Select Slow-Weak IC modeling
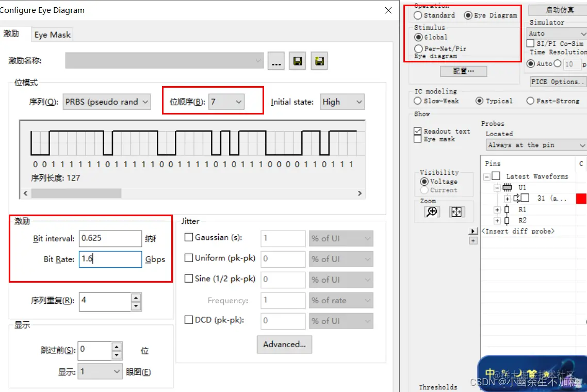Viewport: 587px width, 392px height. coord(418,101)
